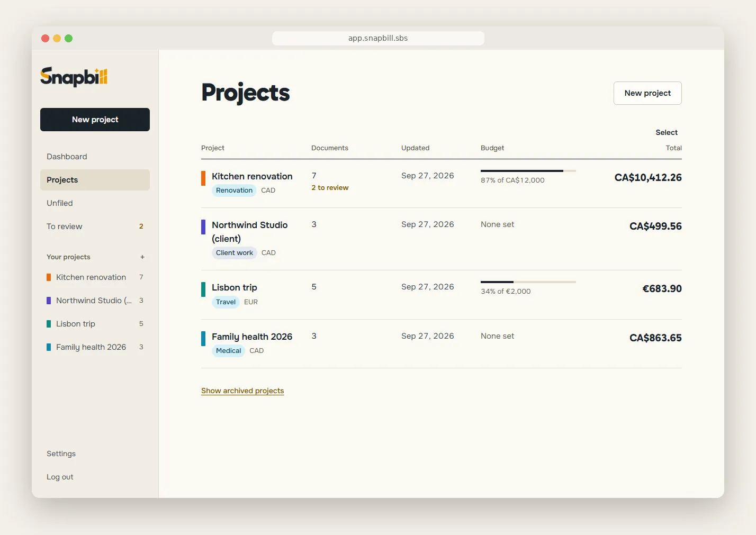
Task: Open Northwind Studio (client) project title
Action: [x=250, y=232]
